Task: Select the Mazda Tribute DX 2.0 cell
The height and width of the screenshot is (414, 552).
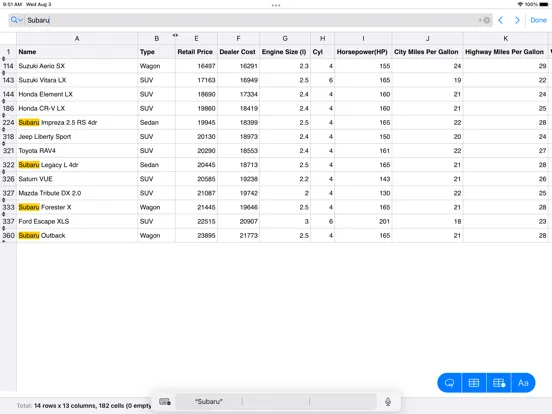Action: click(x=77, y=193)
